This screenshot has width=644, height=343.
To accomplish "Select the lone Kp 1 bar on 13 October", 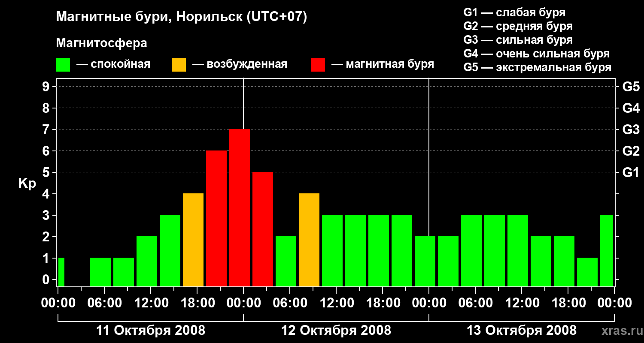I will click(587, 272).
